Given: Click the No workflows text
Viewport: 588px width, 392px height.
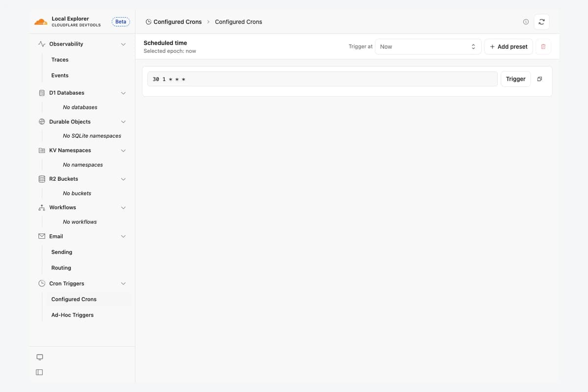Looking at the screenshot, I should (x=80, y=222).
